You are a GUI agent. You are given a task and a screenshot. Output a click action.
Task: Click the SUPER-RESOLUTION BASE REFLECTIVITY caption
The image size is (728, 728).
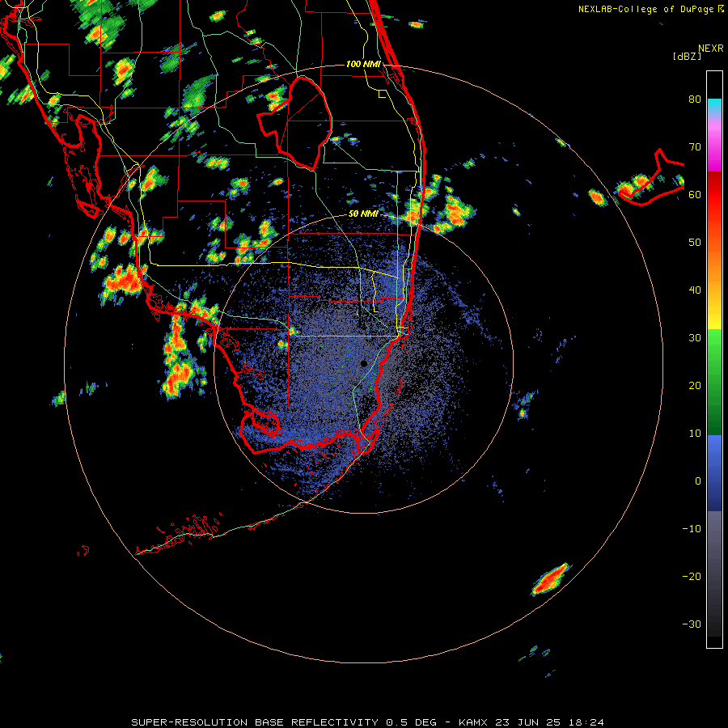pyautogui.click(x=255, y=722)
